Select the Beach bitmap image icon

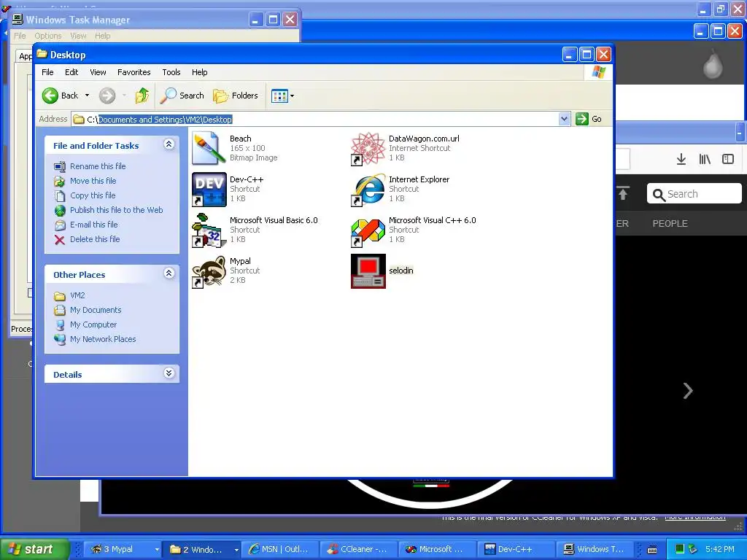[209, 149]
